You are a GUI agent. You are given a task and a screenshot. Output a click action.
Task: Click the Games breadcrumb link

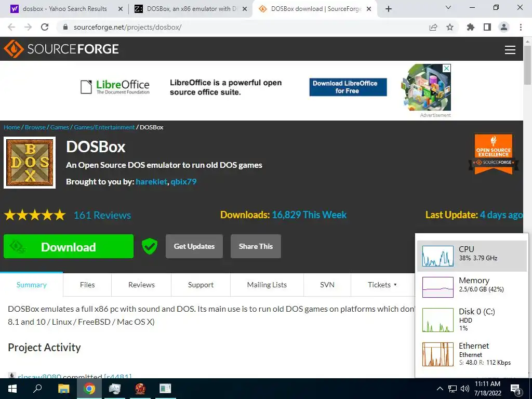pyautogui.click(x=60, y=127)
